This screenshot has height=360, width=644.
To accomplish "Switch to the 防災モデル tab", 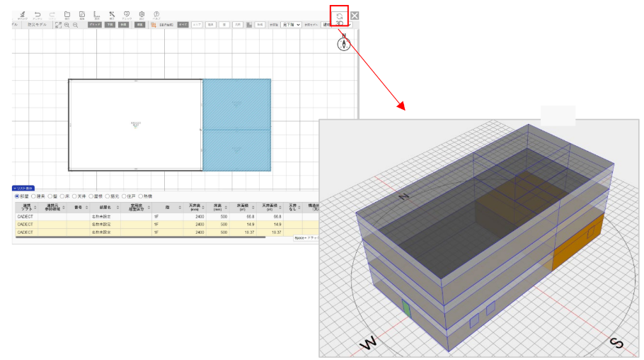I will [39, 25].
